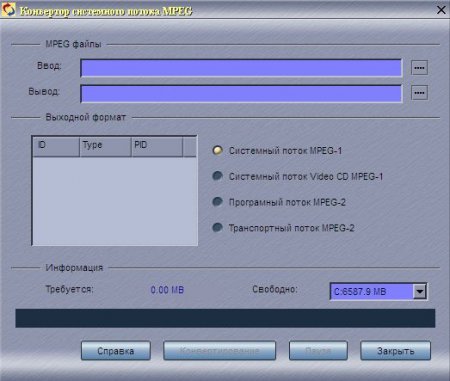This screenshot has width=450, height=381.
Task: Click the C:6587.9 MB drive combo box
Action: point(378,292)
